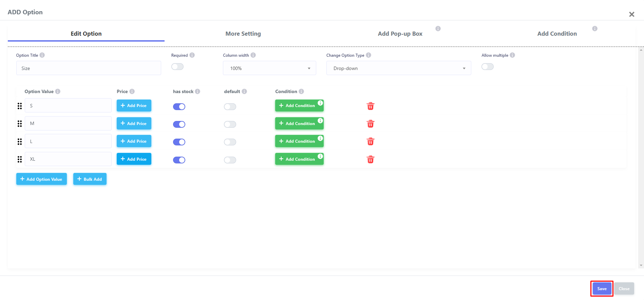Click the info icon beside has stock header
Screen dimensions: 644x300
click(197, 91)
